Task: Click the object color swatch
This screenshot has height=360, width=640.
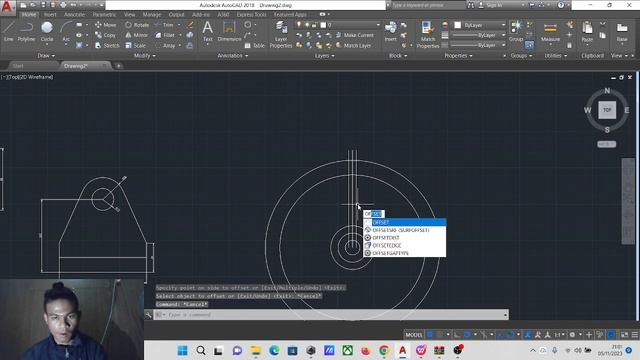Action: pyautogui.click(x=458, y=25)
